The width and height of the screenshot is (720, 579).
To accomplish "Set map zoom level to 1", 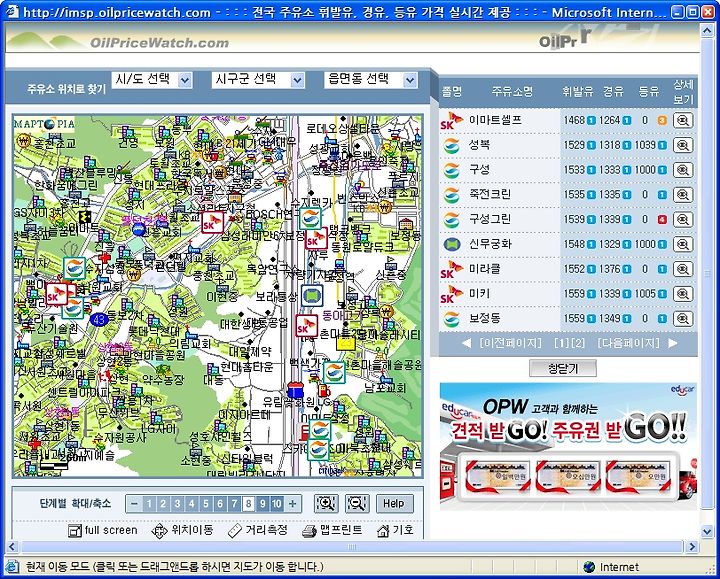I will (x=149, y=504).
